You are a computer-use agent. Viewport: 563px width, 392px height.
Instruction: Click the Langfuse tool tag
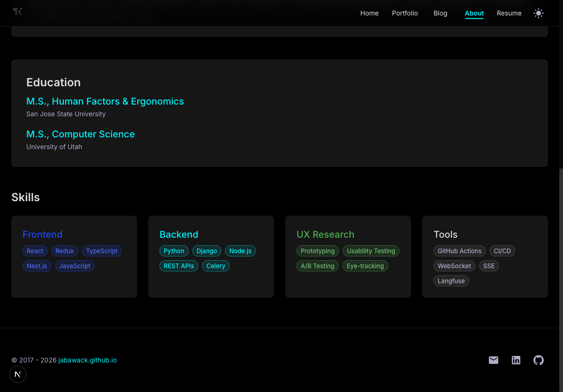pos(451,281)
